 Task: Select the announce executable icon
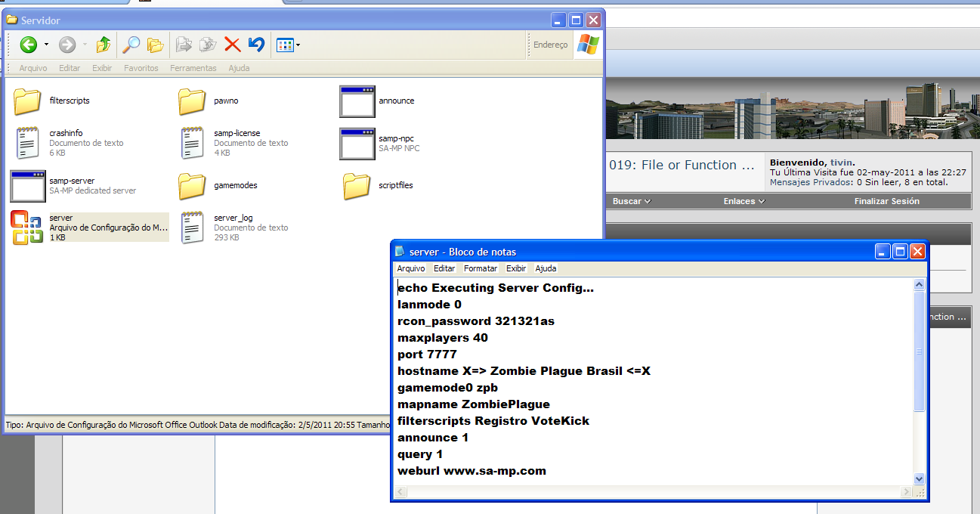357,101
